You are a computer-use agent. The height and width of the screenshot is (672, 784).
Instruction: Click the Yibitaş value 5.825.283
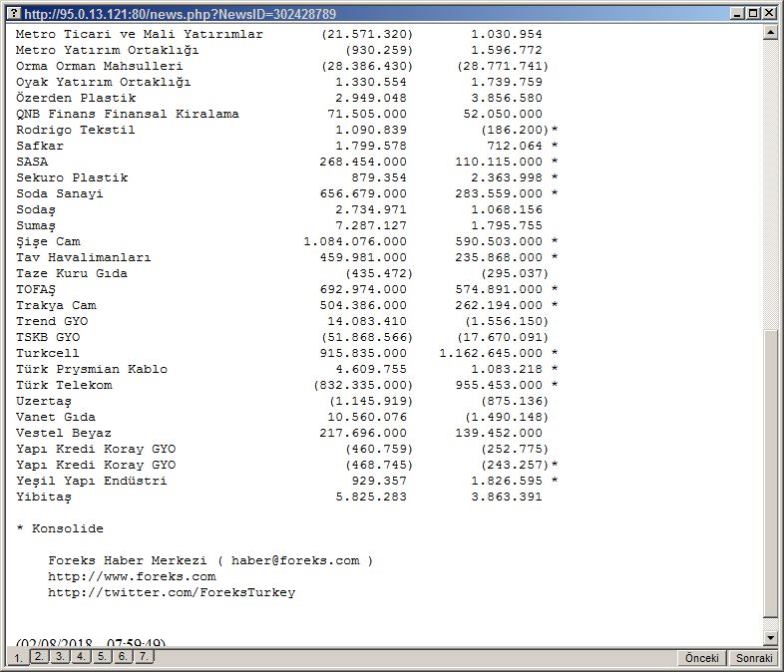(x=371, y=498)
